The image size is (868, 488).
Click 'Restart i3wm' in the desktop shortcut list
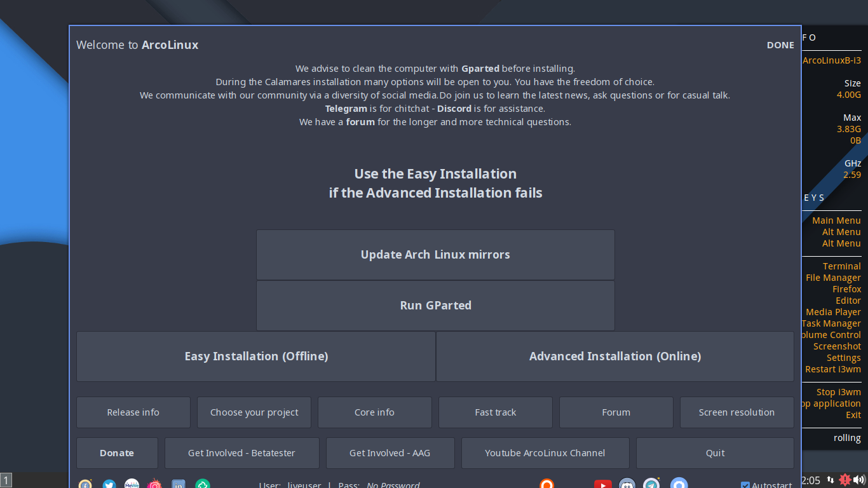pos(833,369)
